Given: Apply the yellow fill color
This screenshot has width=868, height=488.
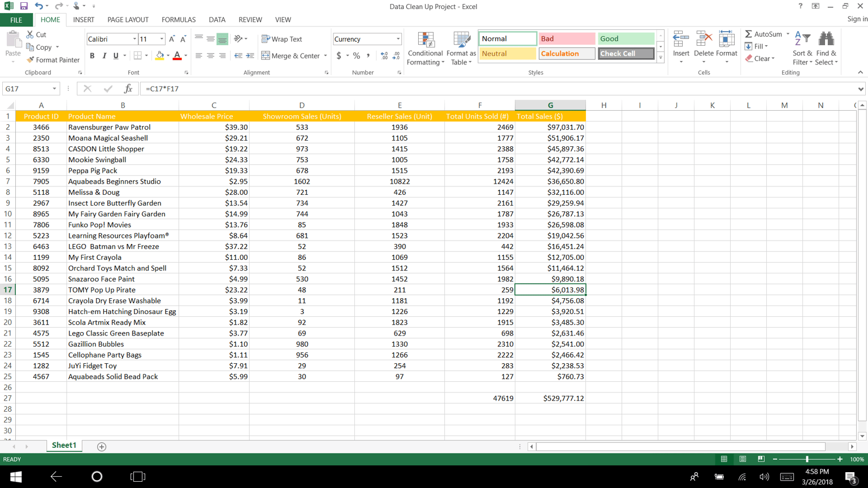Looking at the screenshot, I should 159,56.
